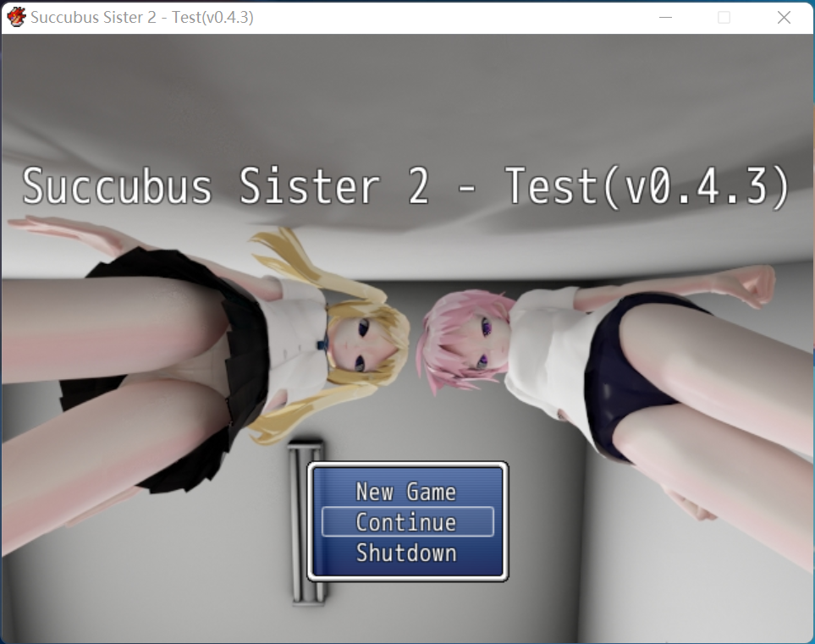Click the game's title bar app icon
Viewport: 815px width, 644px height.
point(15,17)
